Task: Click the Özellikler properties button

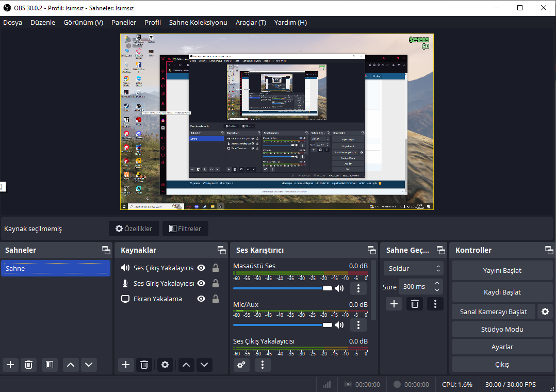Action: 134,228
